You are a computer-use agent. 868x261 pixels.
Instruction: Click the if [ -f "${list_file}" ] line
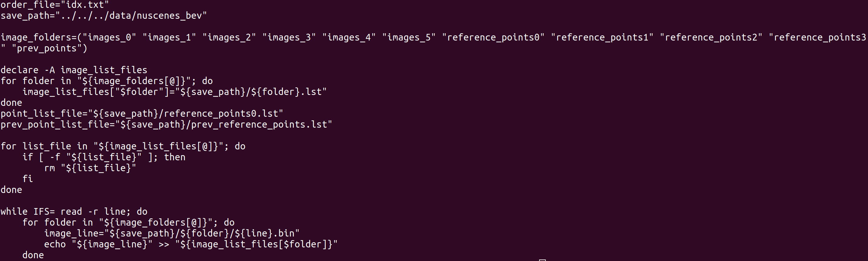(x=104, y=157)
